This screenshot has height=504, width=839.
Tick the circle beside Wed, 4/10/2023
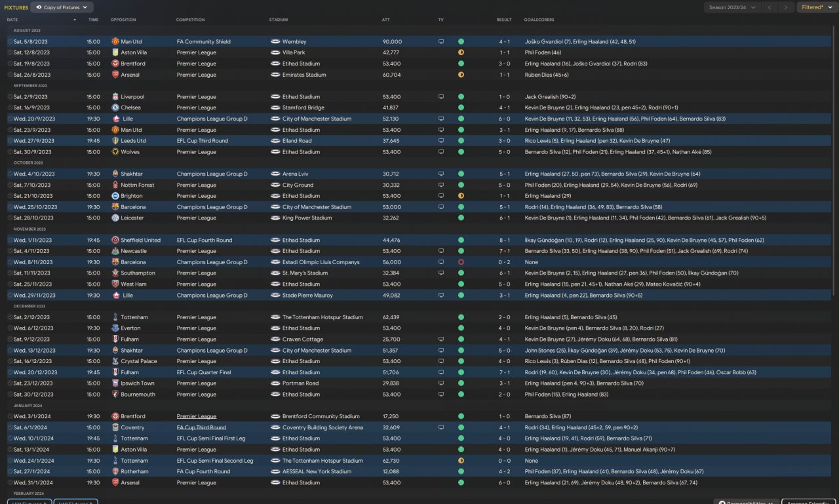point(10,174)
